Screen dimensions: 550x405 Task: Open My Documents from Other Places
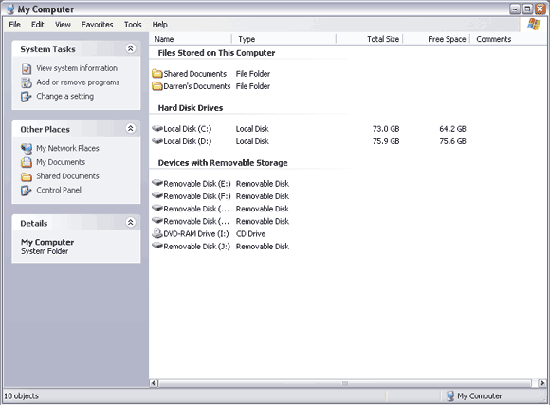[x=61, y=162]
